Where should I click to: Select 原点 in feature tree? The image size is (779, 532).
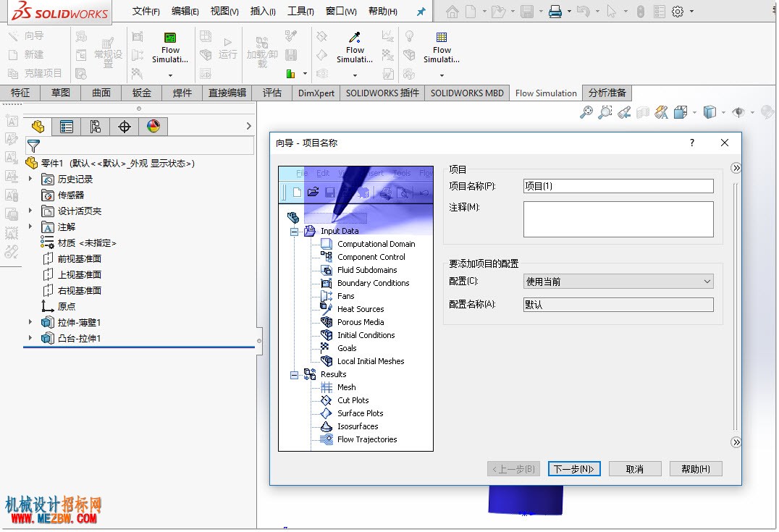pos(59,306)
